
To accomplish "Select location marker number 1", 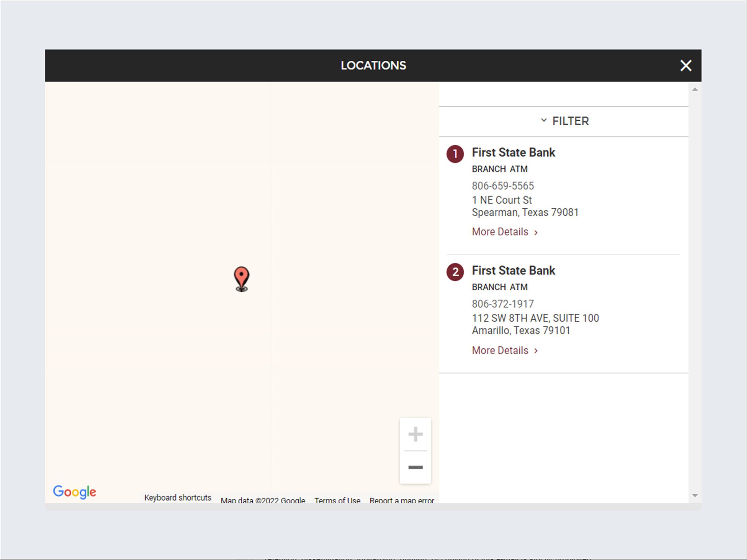I will point(455,154).
